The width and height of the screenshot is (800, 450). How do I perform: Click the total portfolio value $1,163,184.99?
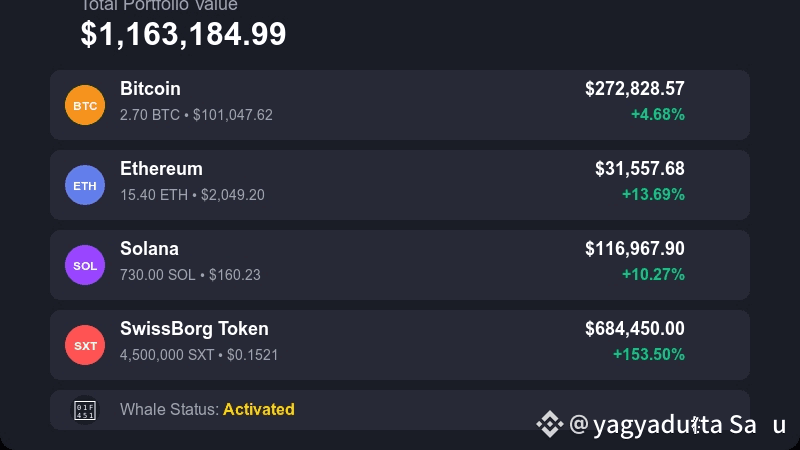coord(183,34)
